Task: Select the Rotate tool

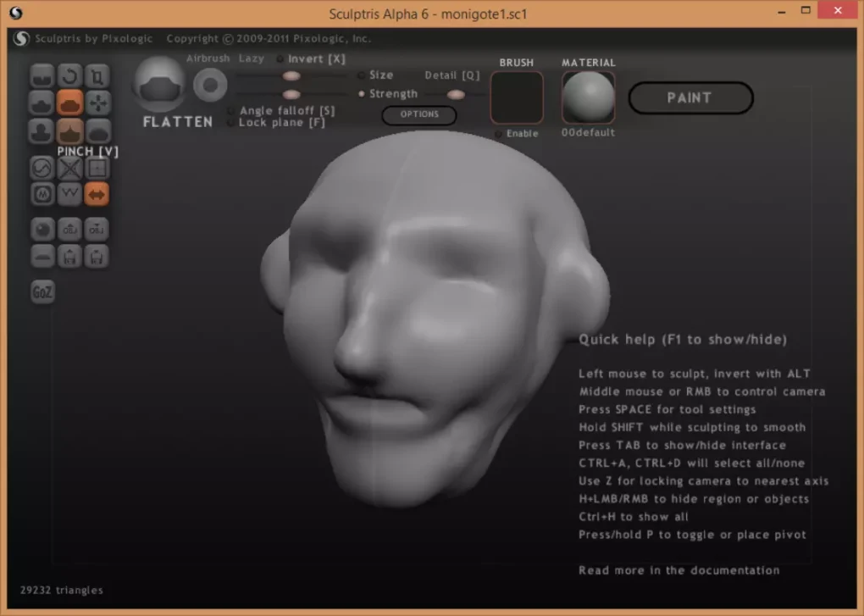Action: pyautogui.click(x=69, y=76)
